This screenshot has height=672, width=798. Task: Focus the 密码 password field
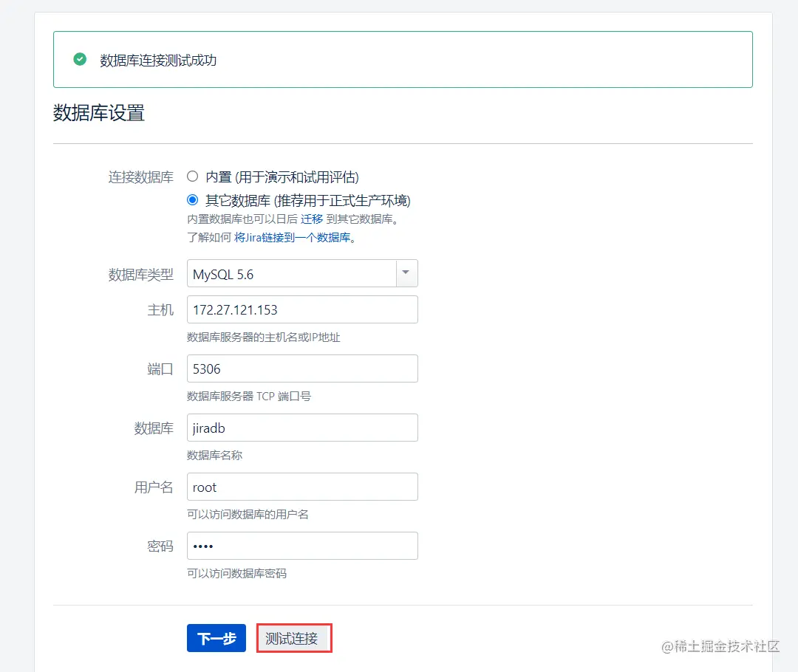(x=302, y=546)
